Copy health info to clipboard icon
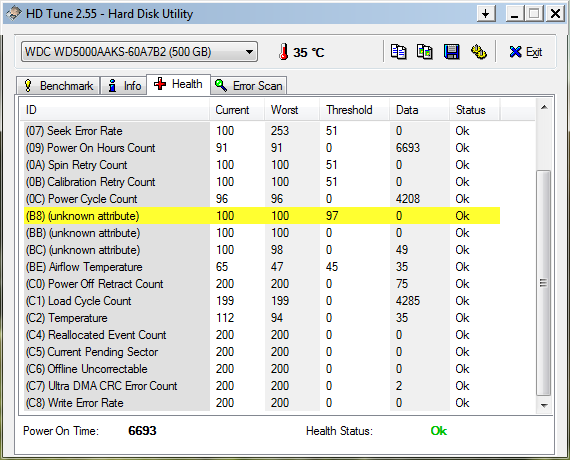Screen dimensions: 570x460 (398, 52)
